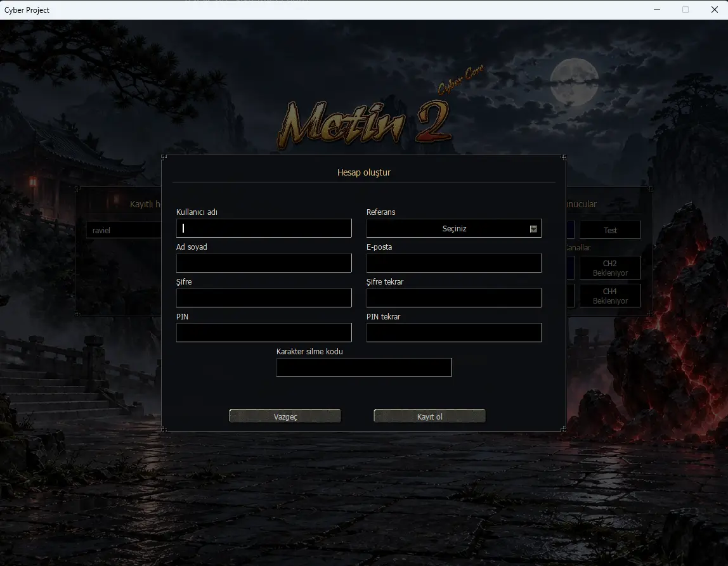This screenshot has width=728, height=566.
Task: Close the Cyber Project window
Action: coord(715,10)
